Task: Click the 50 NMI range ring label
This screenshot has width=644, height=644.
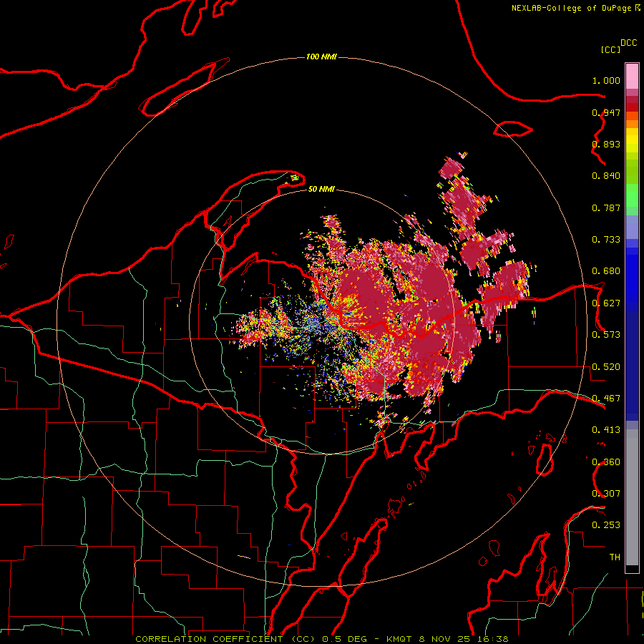Action: (321, 189)
